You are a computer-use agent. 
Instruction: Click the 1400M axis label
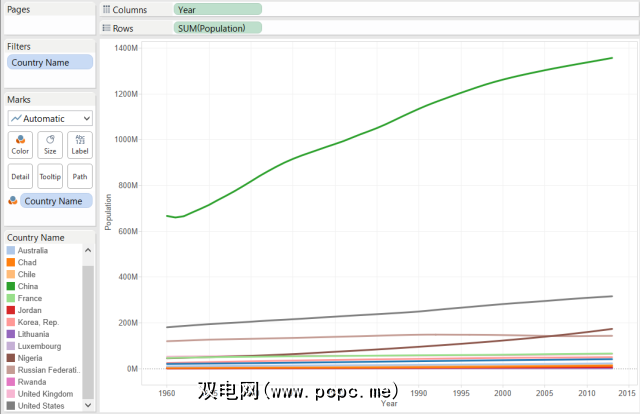tap(126, 48)
